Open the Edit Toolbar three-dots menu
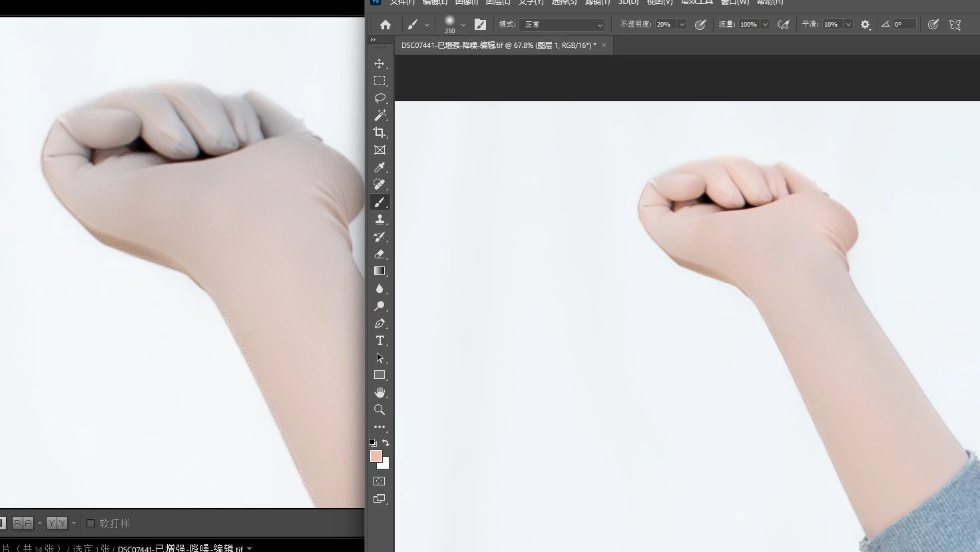Screen dimensions: 980x552 pos(379,427)
